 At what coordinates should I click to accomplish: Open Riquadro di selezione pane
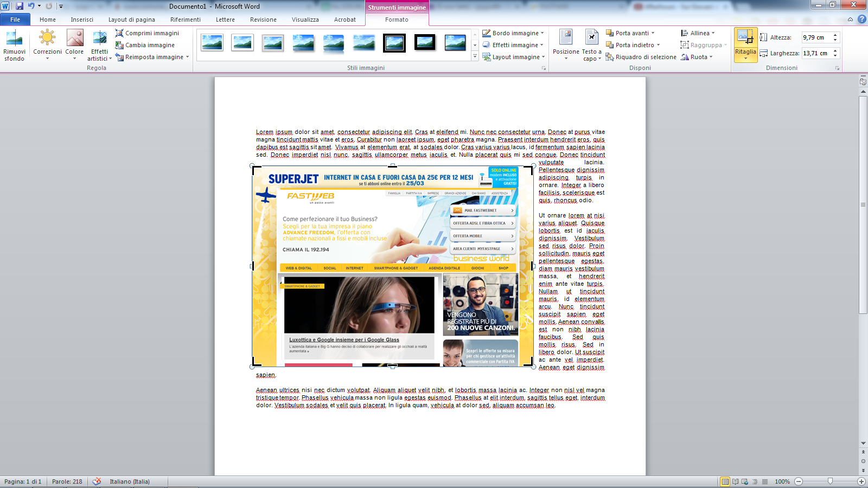click(x=641, y=57)
